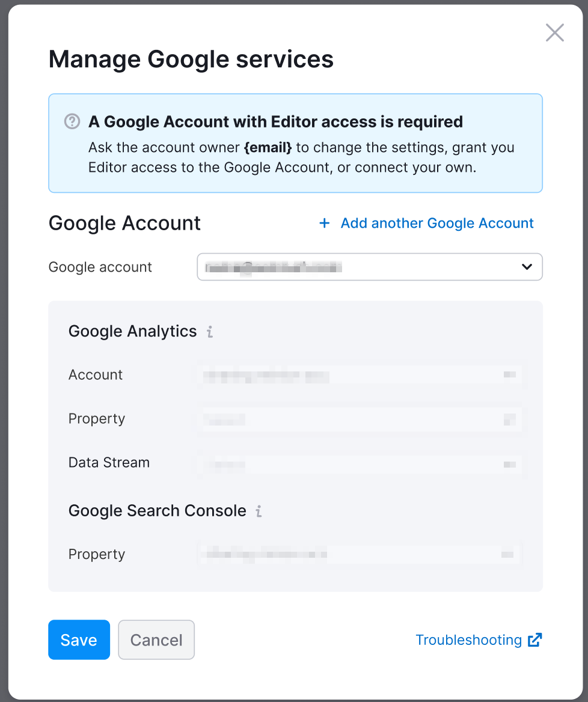Image resolution: width=588 pixels, height=702 pixels.
Task: Close the Manage Google services dialog
Action: 554,32
